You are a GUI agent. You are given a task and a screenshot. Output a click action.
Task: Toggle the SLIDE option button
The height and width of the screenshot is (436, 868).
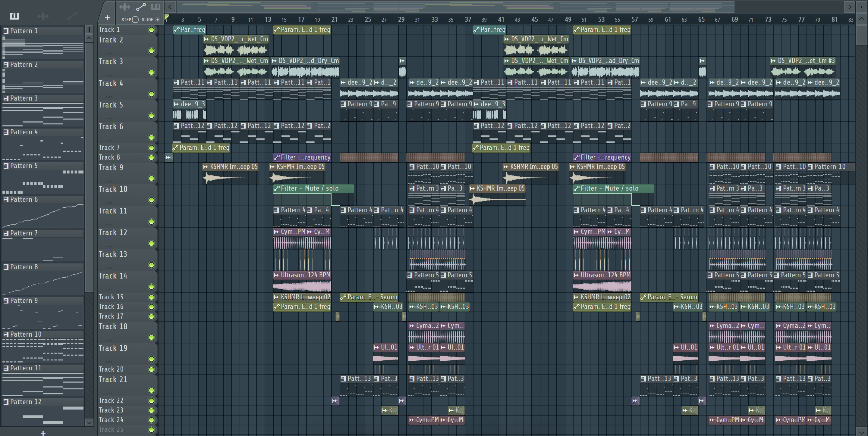pyautogui.click(x=157, y=20)
